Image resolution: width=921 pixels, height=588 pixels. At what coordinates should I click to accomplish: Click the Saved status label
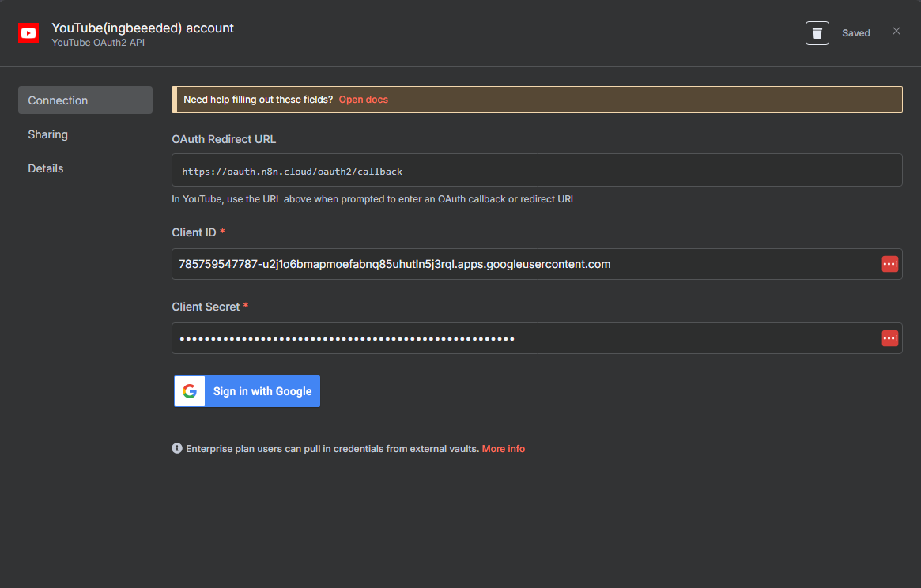tap(856, 33)
